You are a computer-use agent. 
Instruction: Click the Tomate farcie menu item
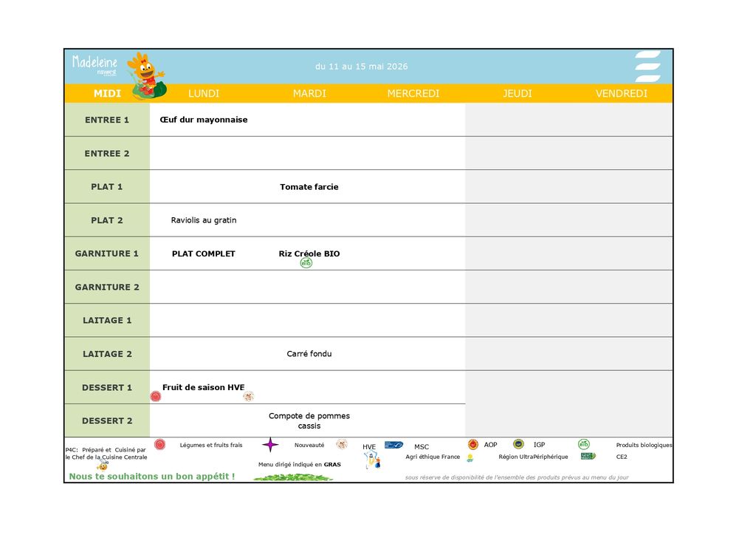point(309,187)
